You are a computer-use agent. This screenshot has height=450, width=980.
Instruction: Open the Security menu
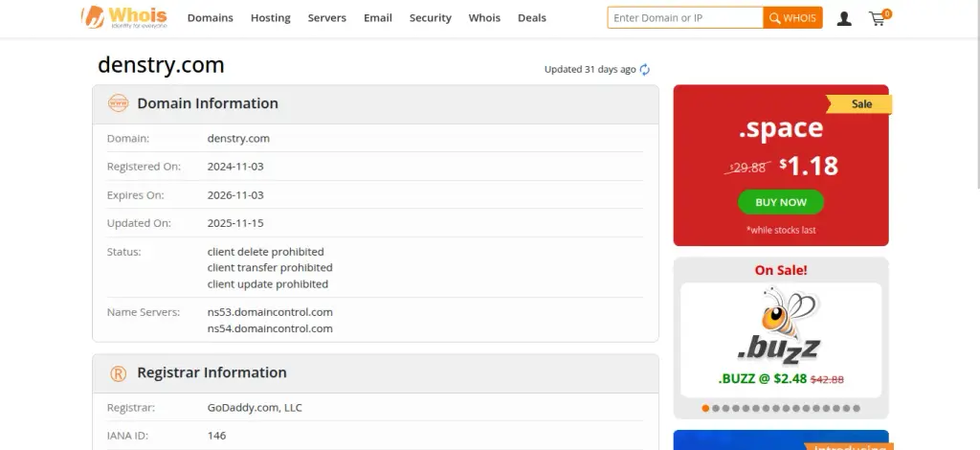click(430, 18)
